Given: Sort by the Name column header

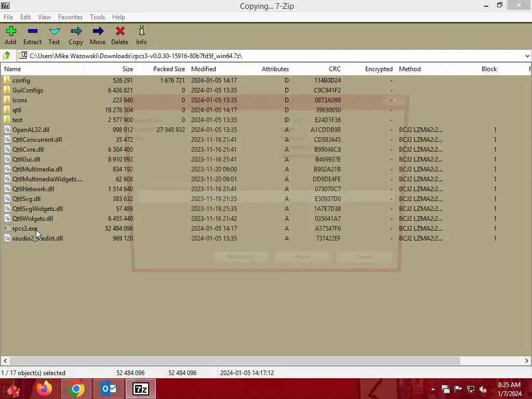Looking at the screenshot, I should point(42,69).
